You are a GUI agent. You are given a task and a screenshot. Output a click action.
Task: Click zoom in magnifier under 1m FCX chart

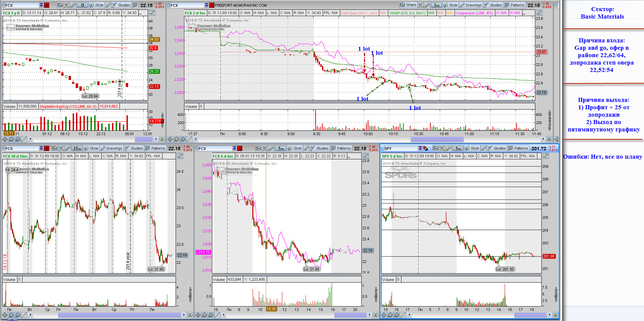pyautogui.click(x=176, y=139)
